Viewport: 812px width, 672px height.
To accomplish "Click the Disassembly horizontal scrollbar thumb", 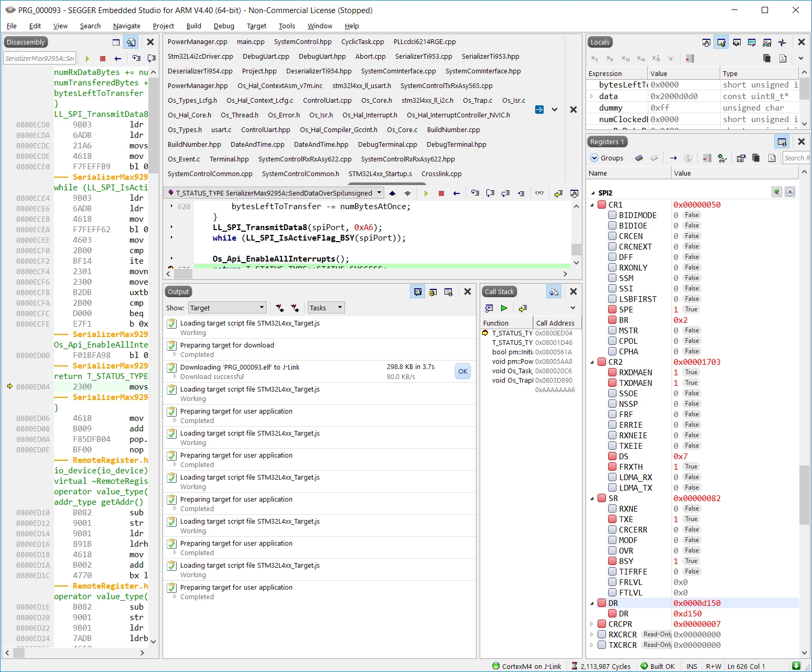I will [x=19, y=653].
